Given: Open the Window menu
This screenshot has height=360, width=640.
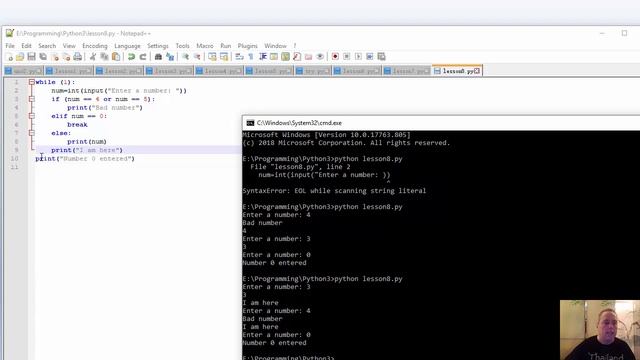Looking at the screenshot, I should [x=276, y=46].
